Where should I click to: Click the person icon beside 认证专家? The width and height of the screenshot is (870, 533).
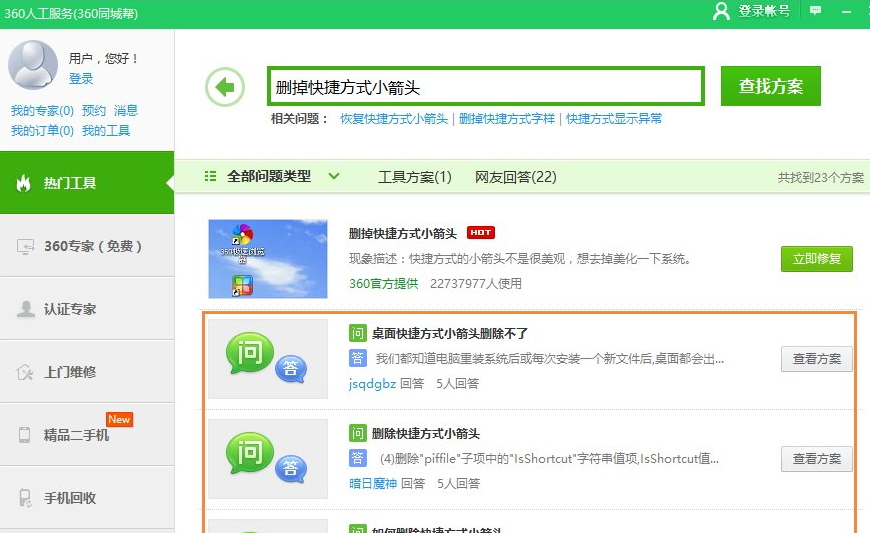click(x=26, y=309)
